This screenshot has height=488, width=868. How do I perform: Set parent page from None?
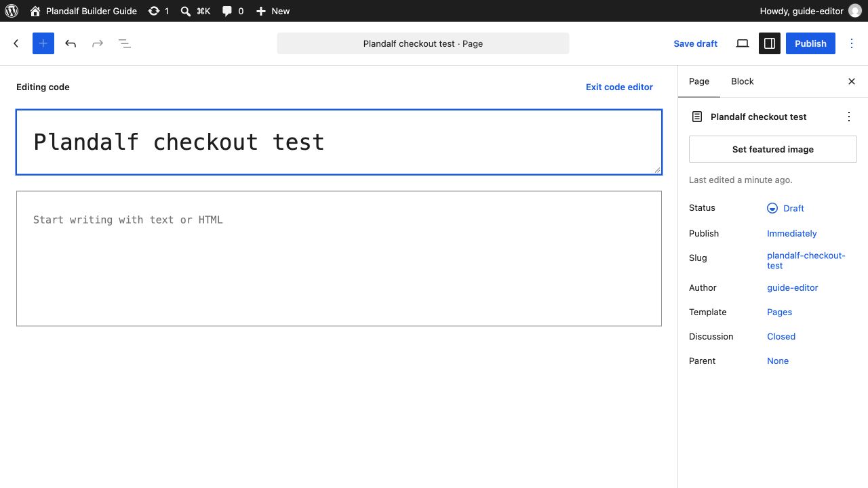click(778, 361)
